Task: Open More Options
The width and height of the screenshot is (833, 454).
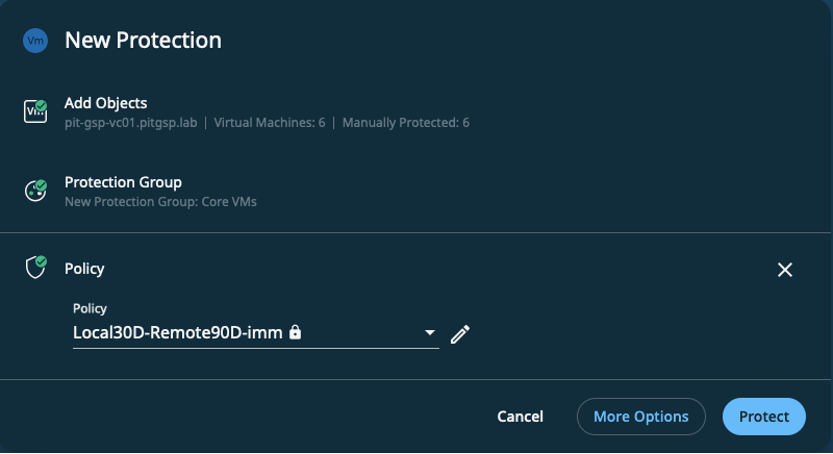Action: 641,417
